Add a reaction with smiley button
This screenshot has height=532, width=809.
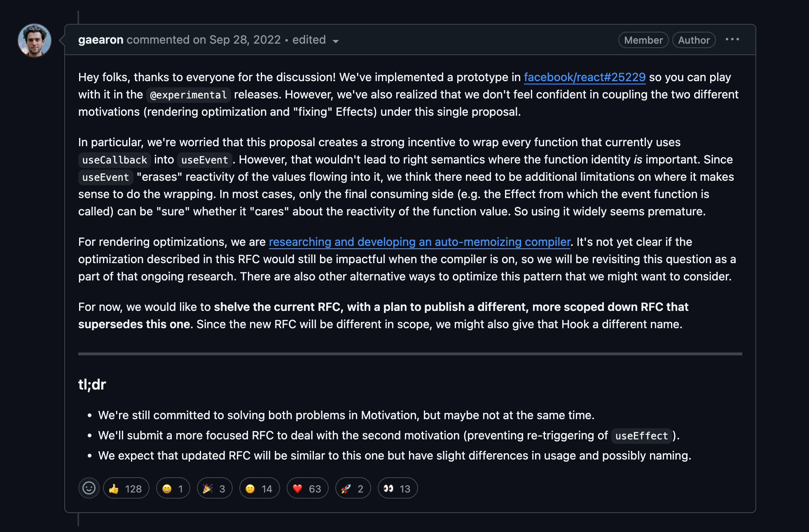pyautogui.click(x=89, y=488)
